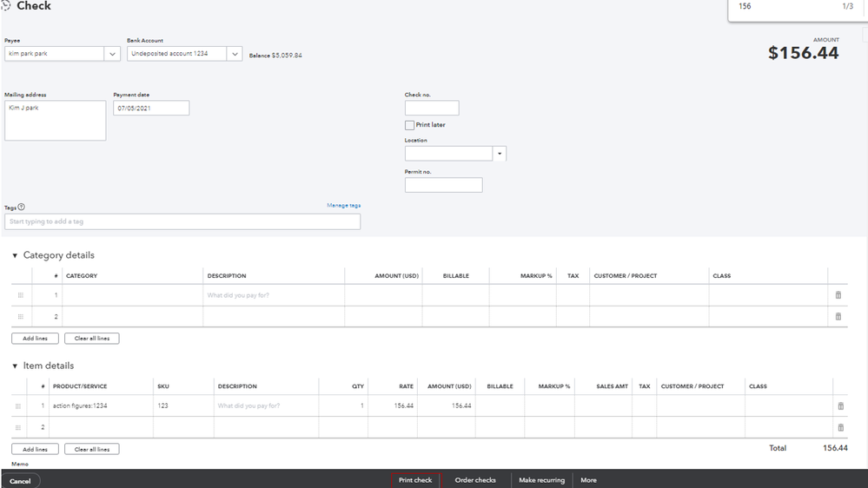Click the Tags help question mark icon
The height and width of the screenshot is (488, 868).
(x=21, y=207)
